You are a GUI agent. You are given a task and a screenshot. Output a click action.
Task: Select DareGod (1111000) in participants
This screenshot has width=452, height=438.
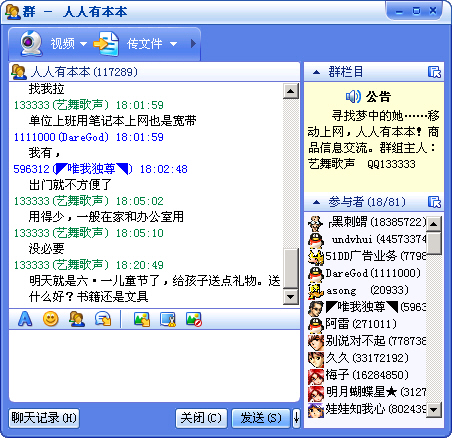click(366, 273)
